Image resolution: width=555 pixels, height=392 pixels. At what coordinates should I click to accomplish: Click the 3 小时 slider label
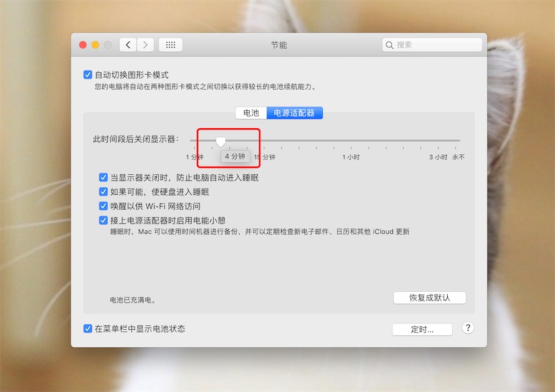coord(438,157)
